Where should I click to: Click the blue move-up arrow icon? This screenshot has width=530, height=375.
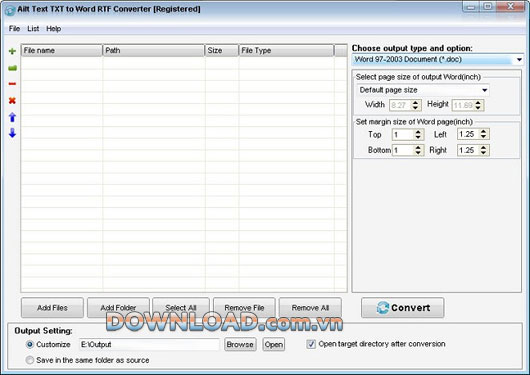click(x=12, y=117)
